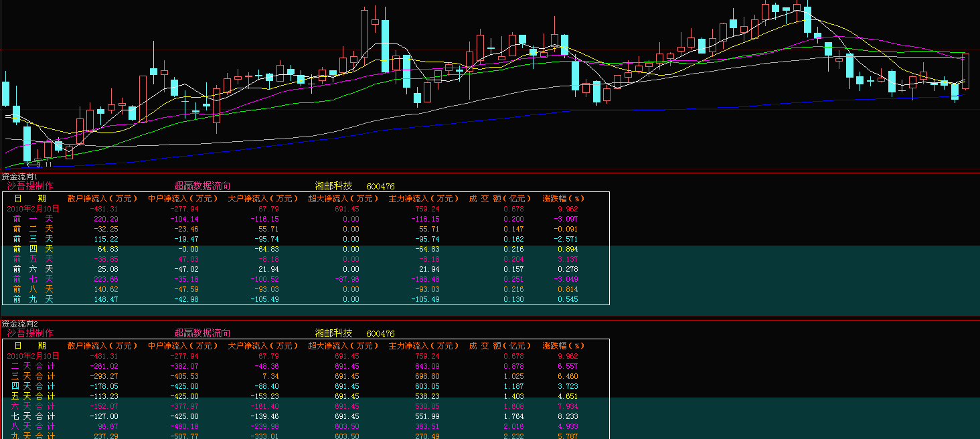Click the value -460.18 in 八天合计 row
Viewport: 980px width, 439px height.
(x=183, y=426)
